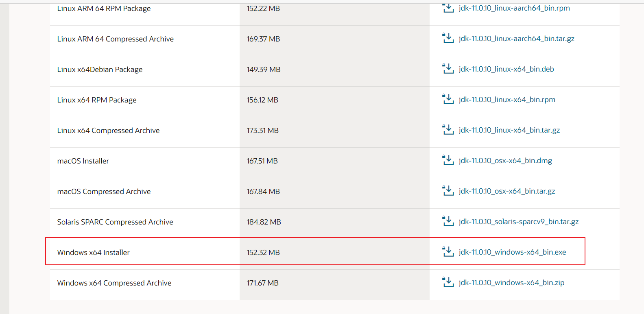Click download icon for windows-x64_bin.exe

click(448, 251)
